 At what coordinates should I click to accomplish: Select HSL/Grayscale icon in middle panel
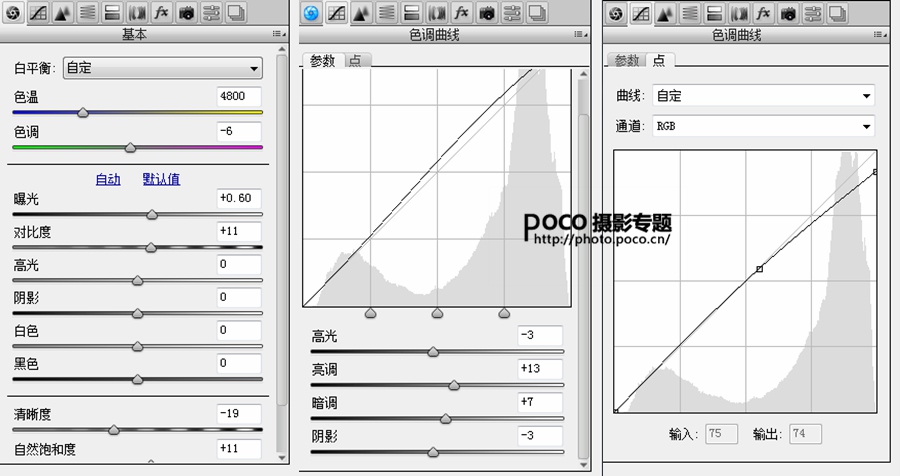[x=386, y=13]
